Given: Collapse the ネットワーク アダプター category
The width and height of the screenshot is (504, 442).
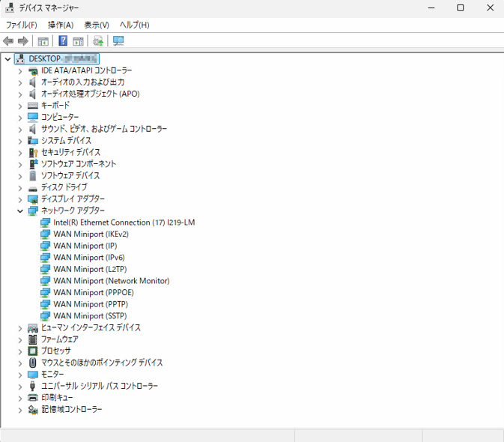Looking at the screenshot, I should coord(20,211).
